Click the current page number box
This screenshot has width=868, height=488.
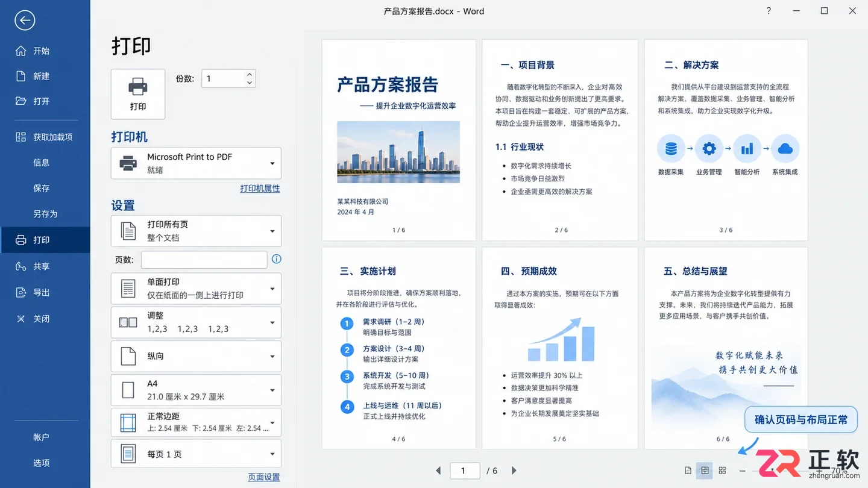(465, 471)
